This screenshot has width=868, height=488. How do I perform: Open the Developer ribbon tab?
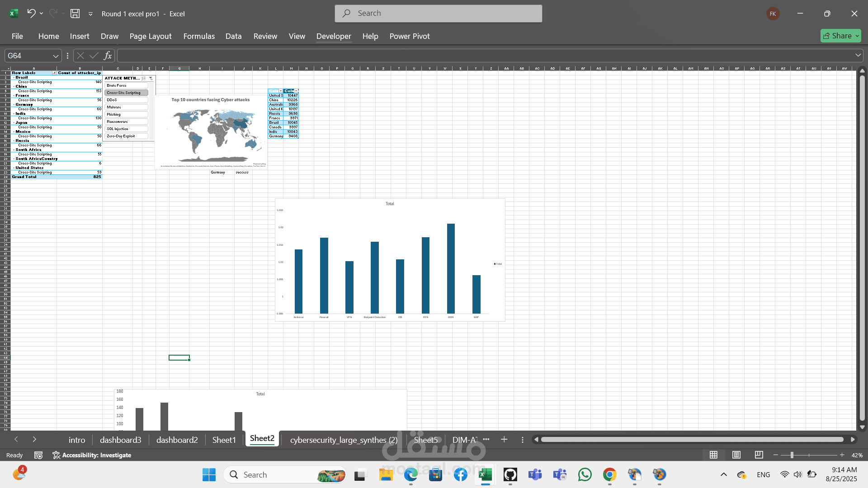pyautogui.click(x=334, y=36)
